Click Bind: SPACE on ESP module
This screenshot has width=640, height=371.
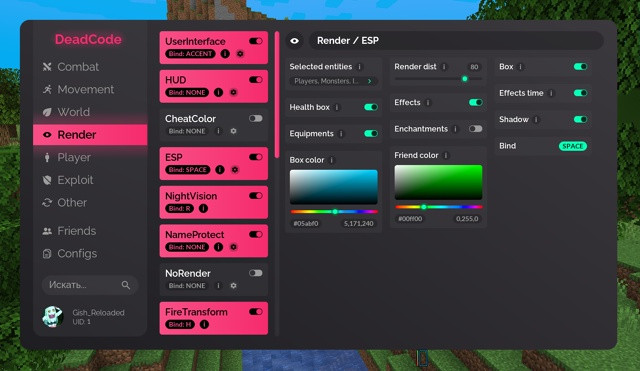[x=188, y=170]
